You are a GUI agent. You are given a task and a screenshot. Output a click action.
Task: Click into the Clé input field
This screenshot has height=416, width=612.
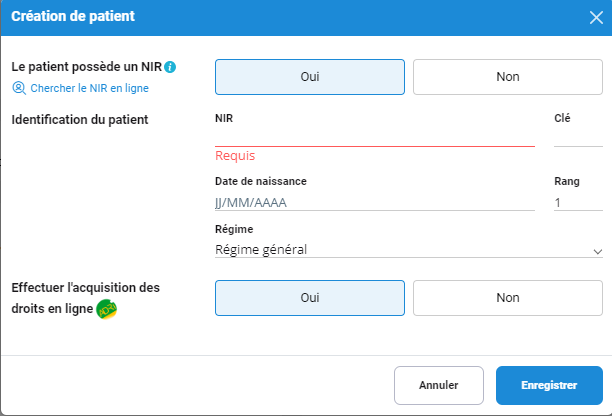click(577, 137)
